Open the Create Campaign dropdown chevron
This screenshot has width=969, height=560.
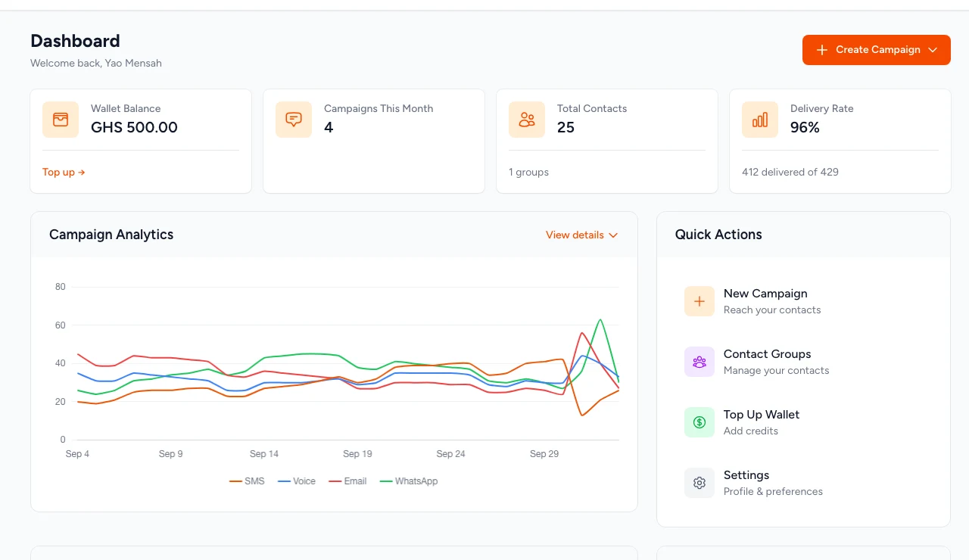click(x=933, y=50)
